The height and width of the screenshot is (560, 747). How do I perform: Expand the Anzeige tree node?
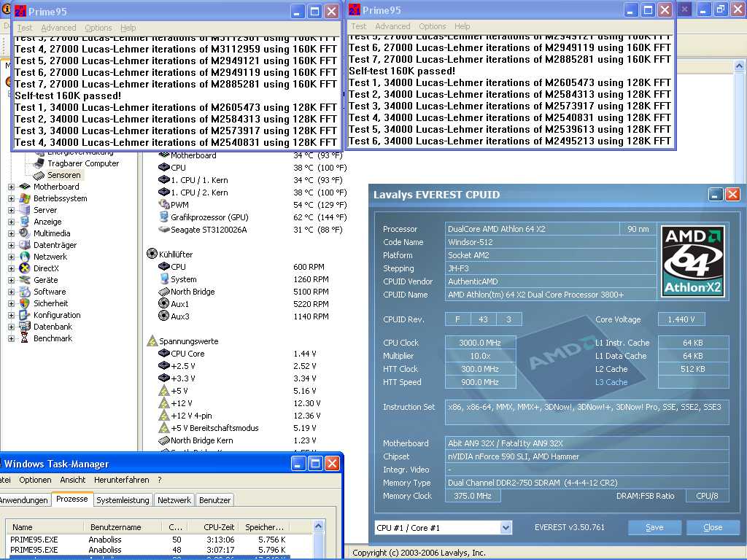[x=11, y=222]
